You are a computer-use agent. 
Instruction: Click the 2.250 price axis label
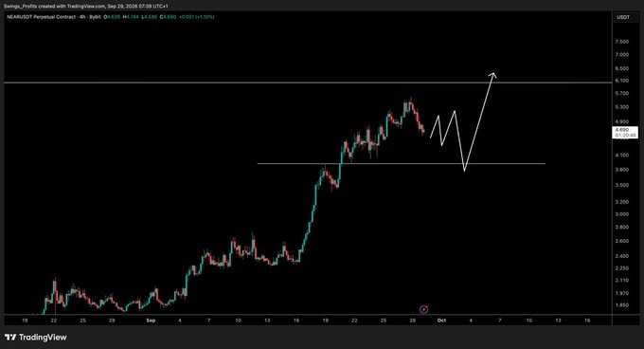622,268
